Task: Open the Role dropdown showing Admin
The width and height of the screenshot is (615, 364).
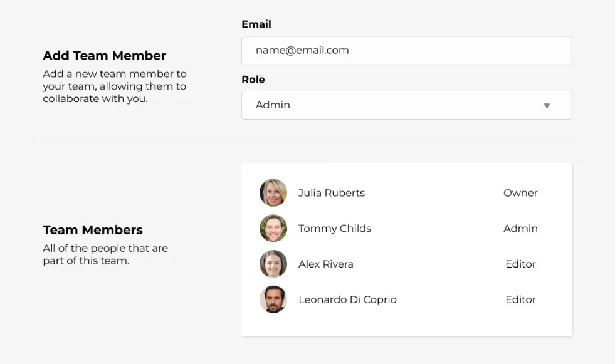Action: click(407, 105)
